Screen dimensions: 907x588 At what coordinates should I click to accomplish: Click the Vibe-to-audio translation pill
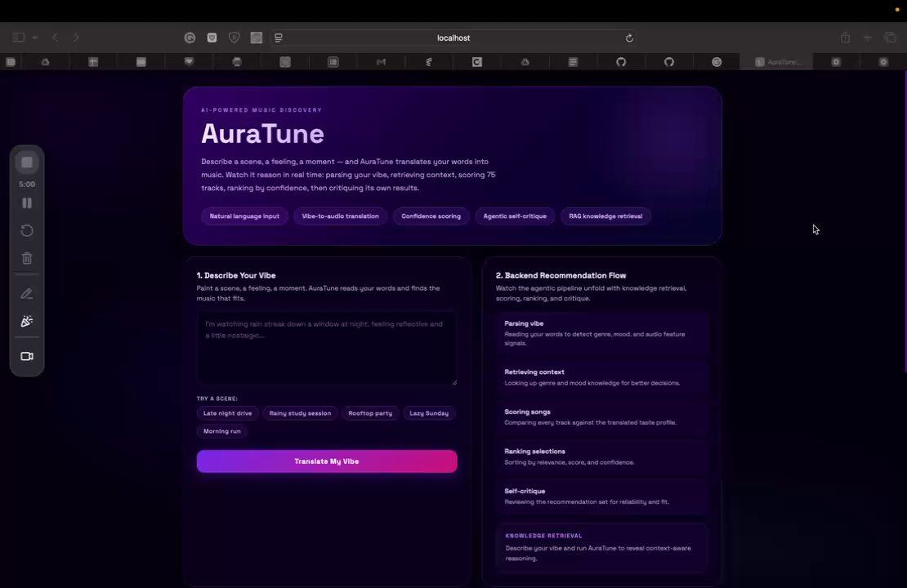pyautogui.click(x=340, y=216)
